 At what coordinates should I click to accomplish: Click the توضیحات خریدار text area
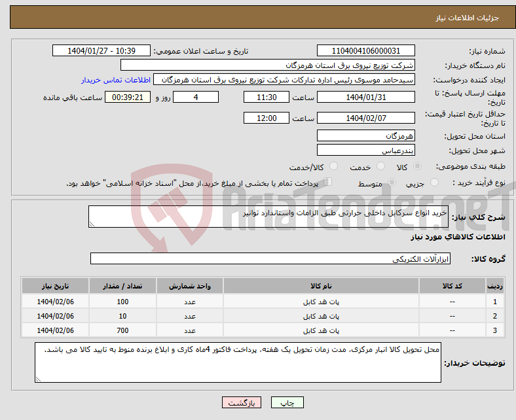(x=238, y=362)
